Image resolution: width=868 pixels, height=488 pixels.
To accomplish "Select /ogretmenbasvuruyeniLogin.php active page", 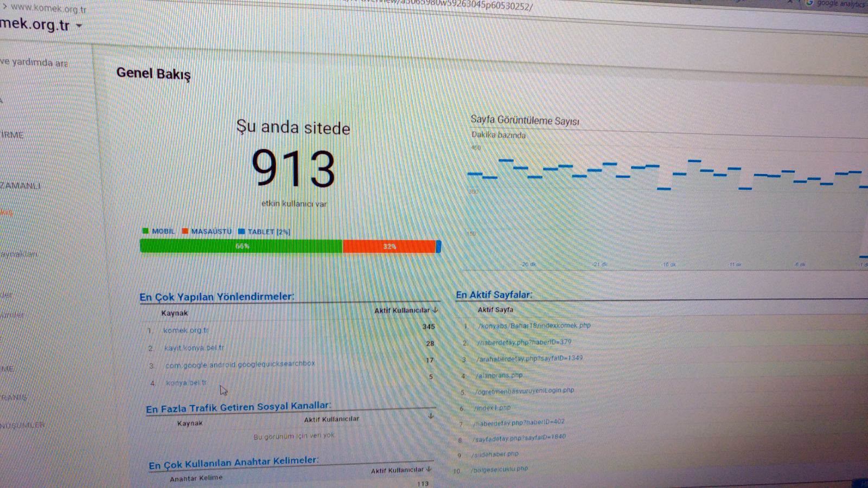I will 524,391.
